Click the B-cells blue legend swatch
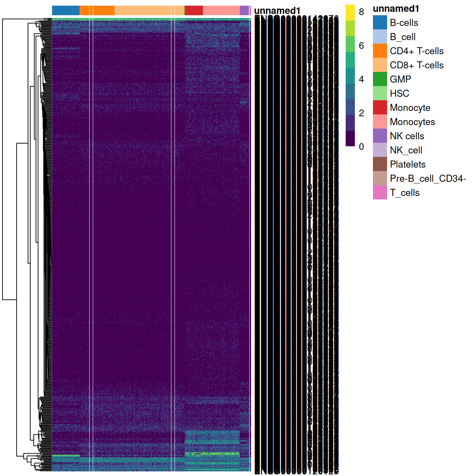The height and width of the screenshot is (476, 476). pos(380,23)
